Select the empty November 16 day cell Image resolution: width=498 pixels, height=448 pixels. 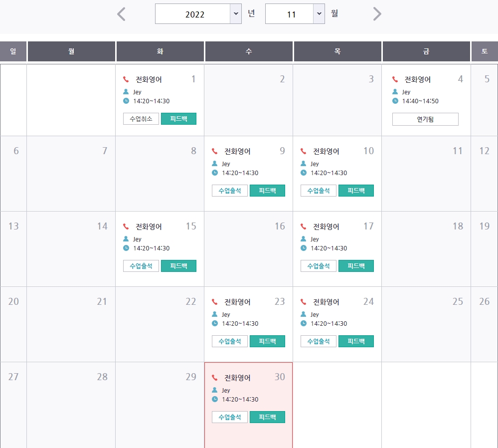click(248, 249)
